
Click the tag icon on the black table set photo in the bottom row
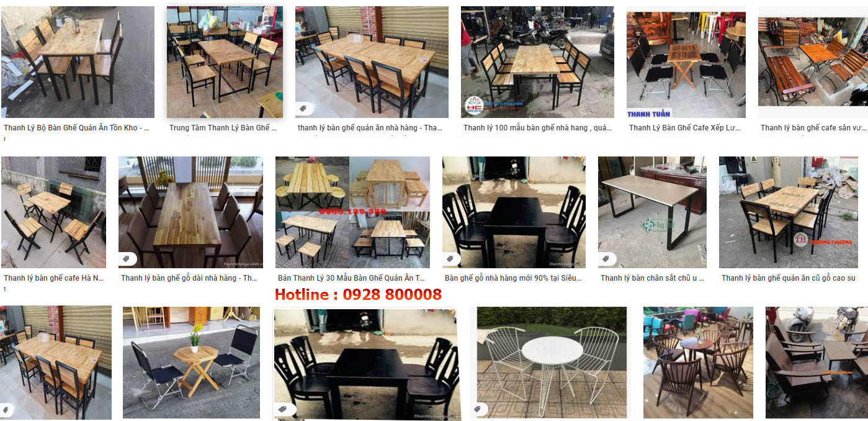(x=283, y=409)
